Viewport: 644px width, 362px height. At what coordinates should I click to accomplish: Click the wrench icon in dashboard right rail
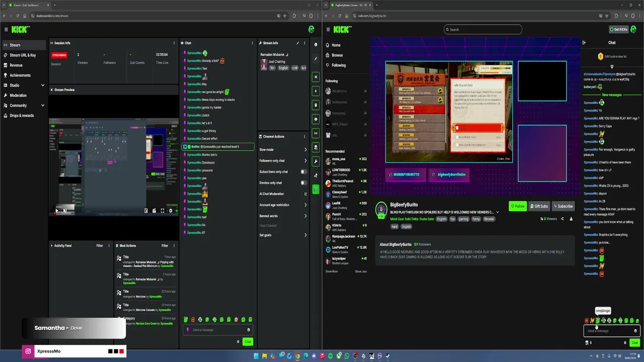316,161
